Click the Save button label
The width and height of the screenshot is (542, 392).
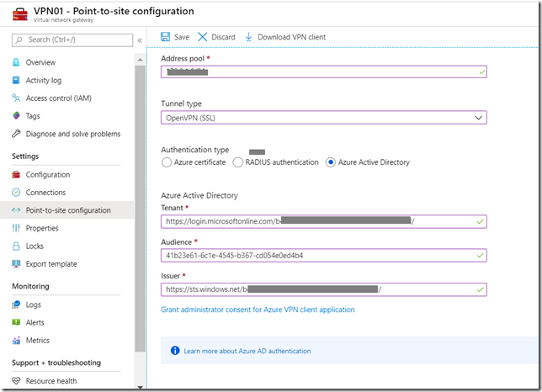[x=182, y=37]
